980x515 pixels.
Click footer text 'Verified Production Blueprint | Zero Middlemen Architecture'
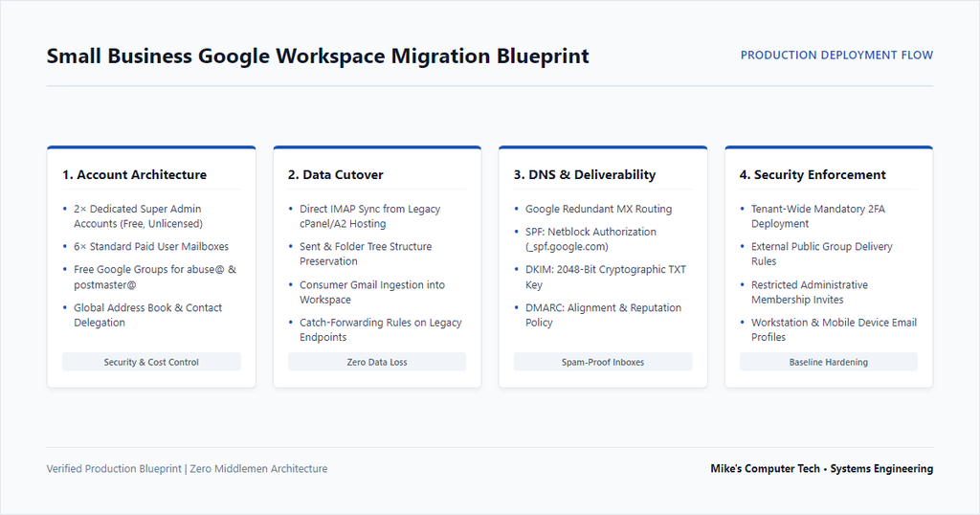(187, 469)
